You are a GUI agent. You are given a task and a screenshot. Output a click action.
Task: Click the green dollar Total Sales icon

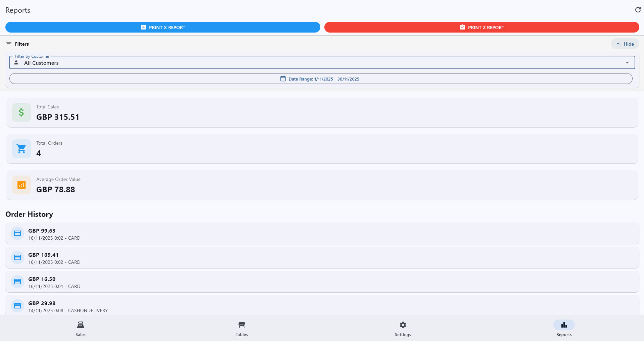click(21, 112)
